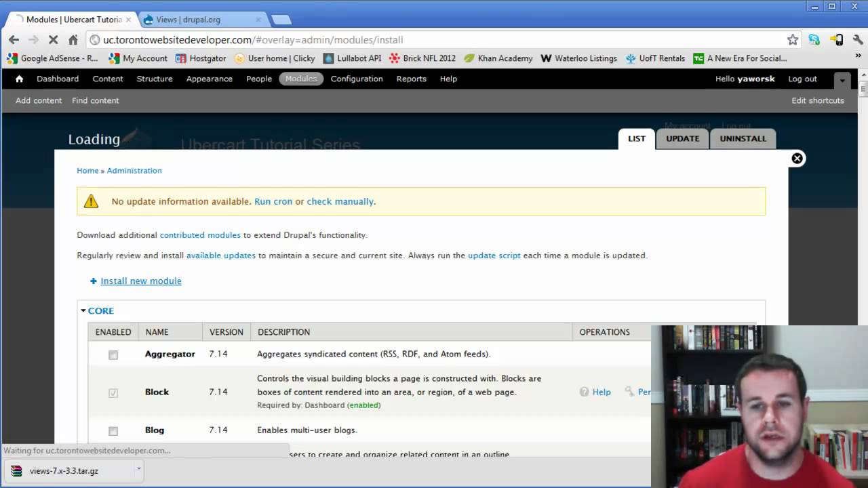This screenshot has height=488, width=868.
Task: Open the download item dropdown arrow
Action: [x=138, y=468]
